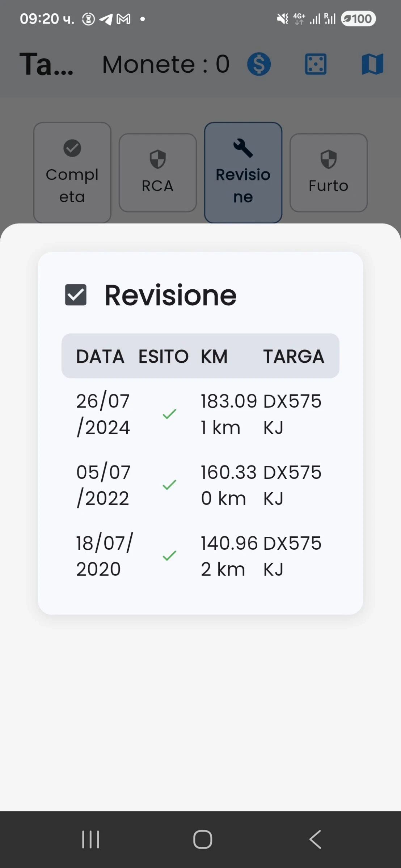Image resolution: width=401 pixels, height=868 pixels.
Task: Tap the green check for 26/07/2024 row
Action: coord(169,414)
